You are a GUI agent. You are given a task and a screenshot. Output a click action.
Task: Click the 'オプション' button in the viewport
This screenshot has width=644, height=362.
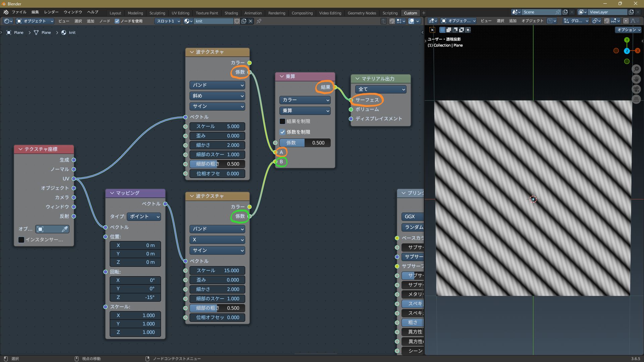click(628, 30)
